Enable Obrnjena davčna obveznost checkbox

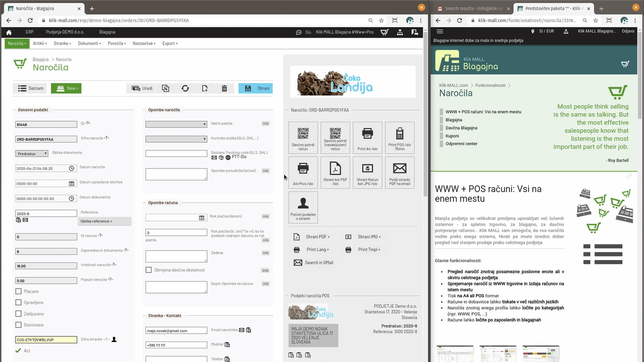(x=148, y=270)
